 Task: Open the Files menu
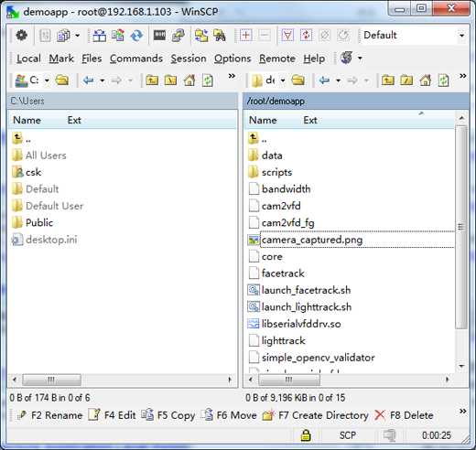(92, 59)
